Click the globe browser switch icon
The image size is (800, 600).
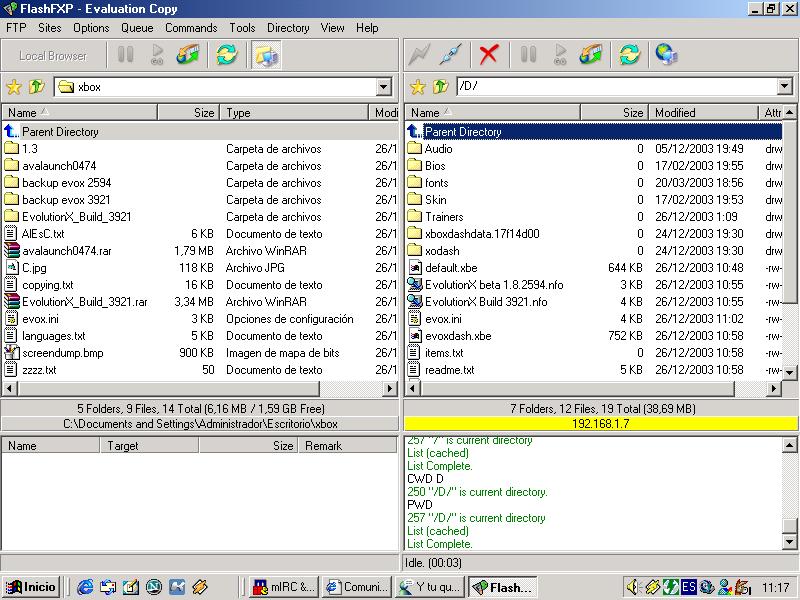point(666,55)
